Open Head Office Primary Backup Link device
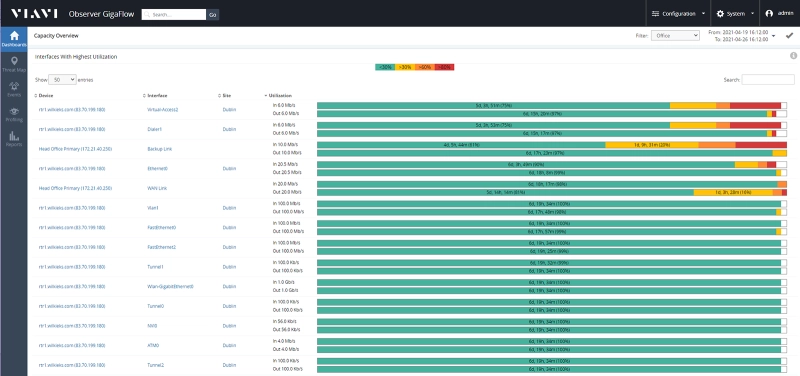The image size is (800, 376). click(75, 149)
